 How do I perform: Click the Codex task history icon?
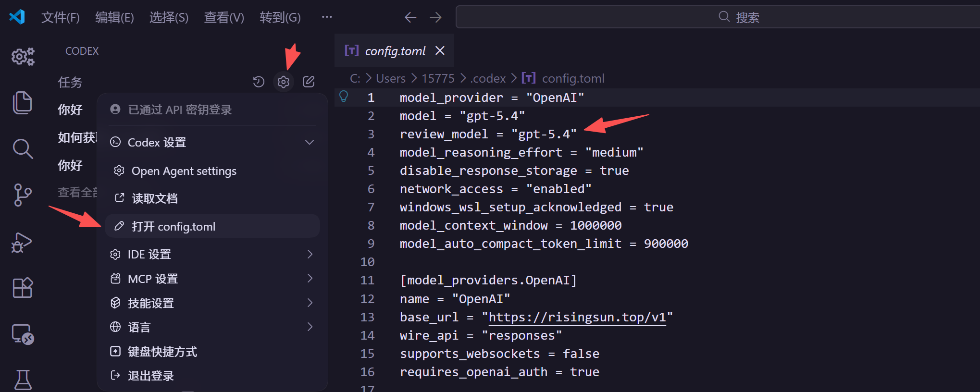pos(259,82)
